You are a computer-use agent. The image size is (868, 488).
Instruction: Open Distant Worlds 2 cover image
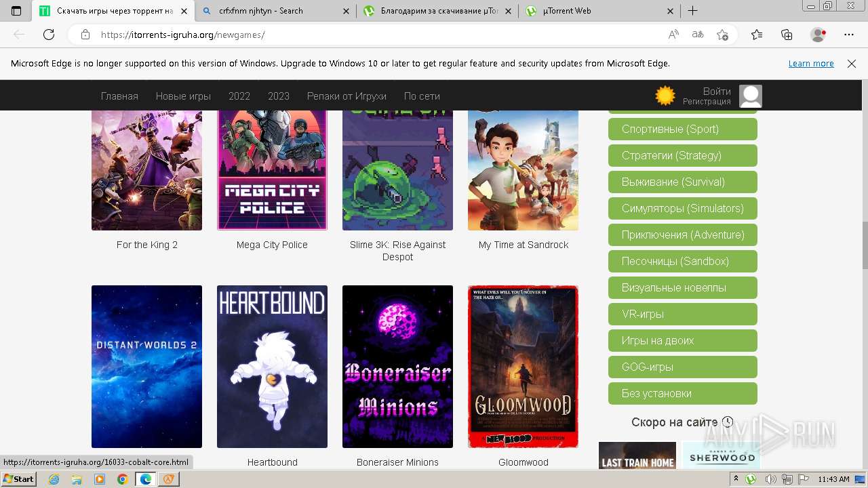146,367
